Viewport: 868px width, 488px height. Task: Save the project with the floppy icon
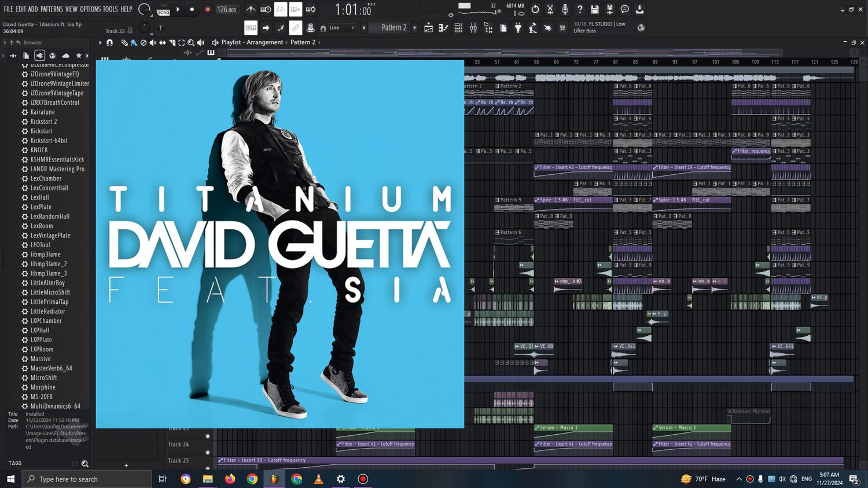(x=595, y=9)
